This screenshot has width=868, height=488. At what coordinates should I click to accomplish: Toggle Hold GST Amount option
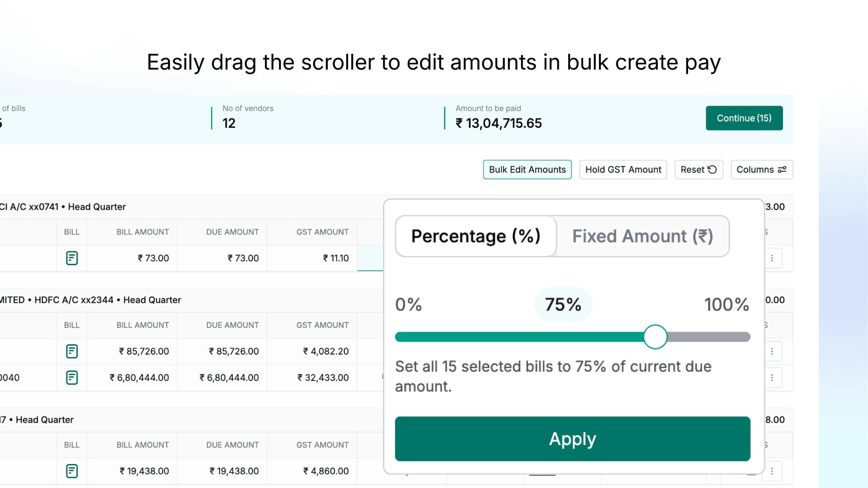click(x=623, y=169)
